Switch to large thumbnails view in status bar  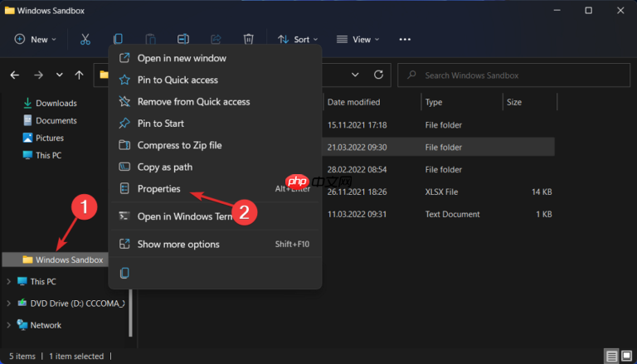click(x=625, y=356)
